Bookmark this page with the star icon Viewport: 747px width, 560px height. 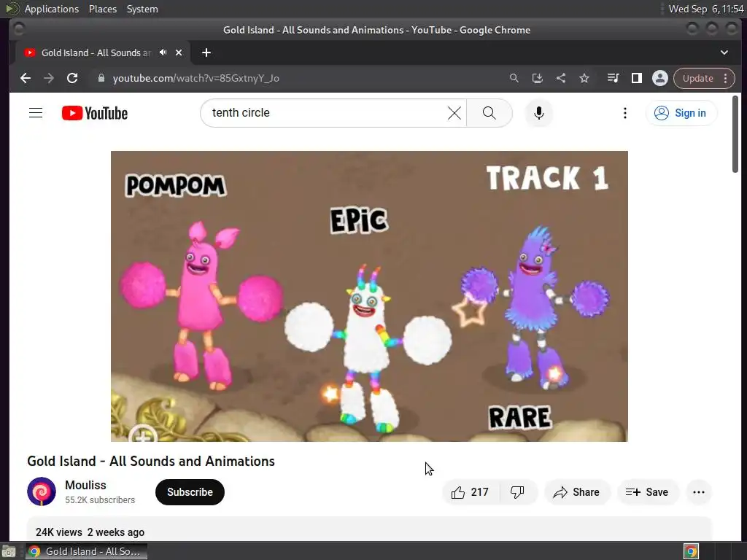click(584, 78)
